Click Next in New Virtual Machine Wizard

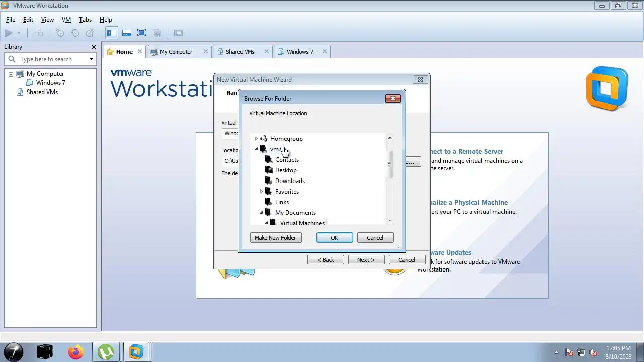pyautogui.click(x=366, y=260)
